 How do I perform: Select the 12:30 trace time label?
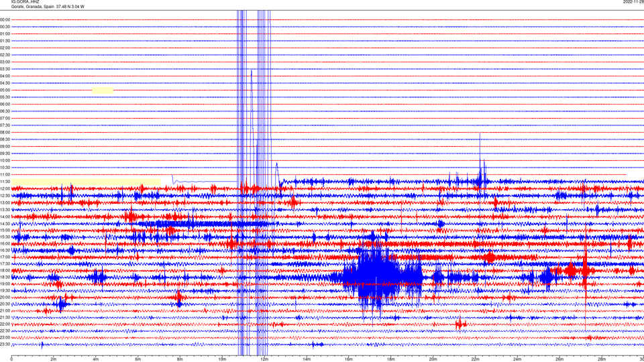point(5,196)
